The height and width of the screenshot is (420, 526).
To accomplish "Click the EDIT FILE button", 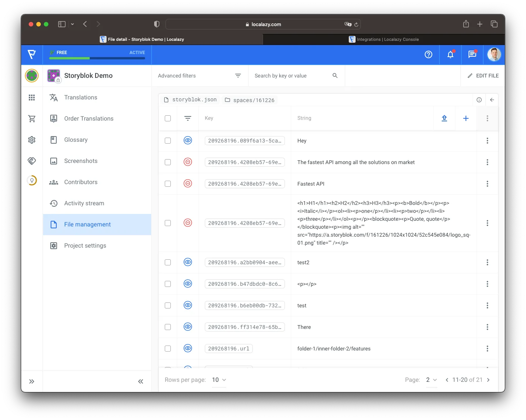I will (x=483, y=76).
